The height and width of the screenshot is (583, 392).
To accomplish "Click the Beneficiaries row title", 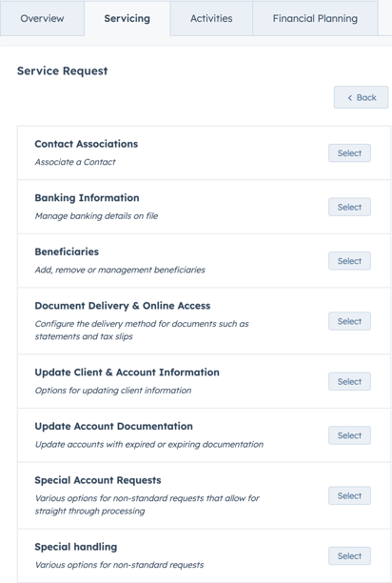I will [67, 251].
